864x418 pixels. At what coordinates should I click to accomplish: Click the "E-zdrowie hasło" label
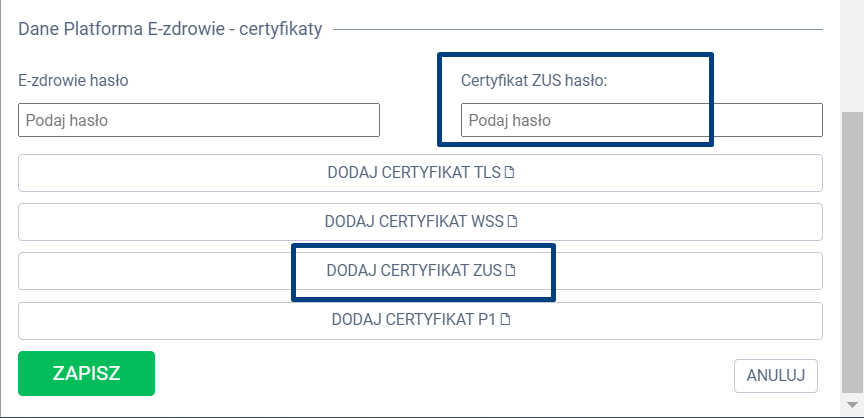pos(73,80)
